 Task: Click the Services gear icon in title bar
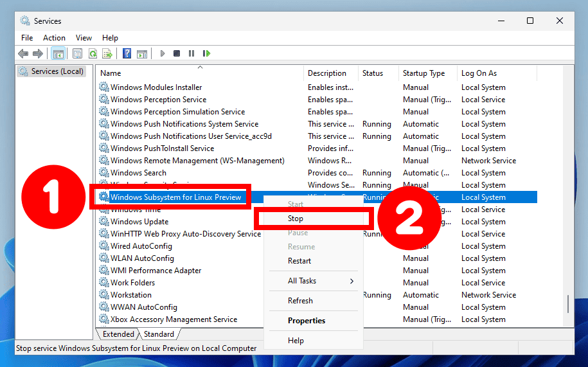[25, 21]
